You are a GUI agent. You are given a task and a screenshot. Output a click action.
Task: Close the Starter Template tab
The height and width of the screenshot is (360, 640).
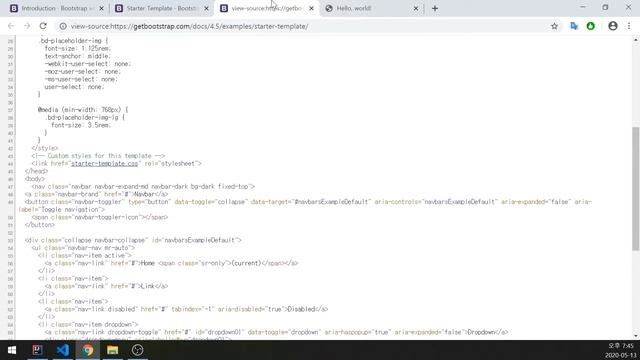pyautogui.click(x=207, y=8)
